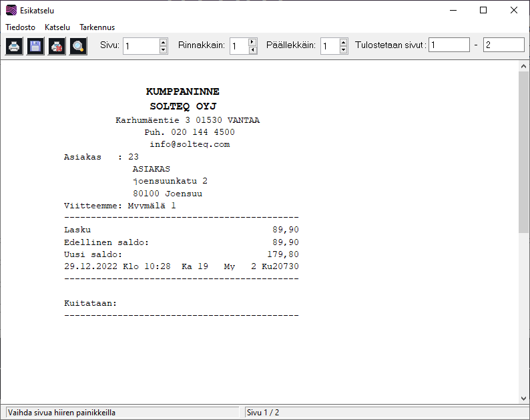The image size is (530, 420).
Task: Click the save floppy disk icon
Action: pos(35,46)
